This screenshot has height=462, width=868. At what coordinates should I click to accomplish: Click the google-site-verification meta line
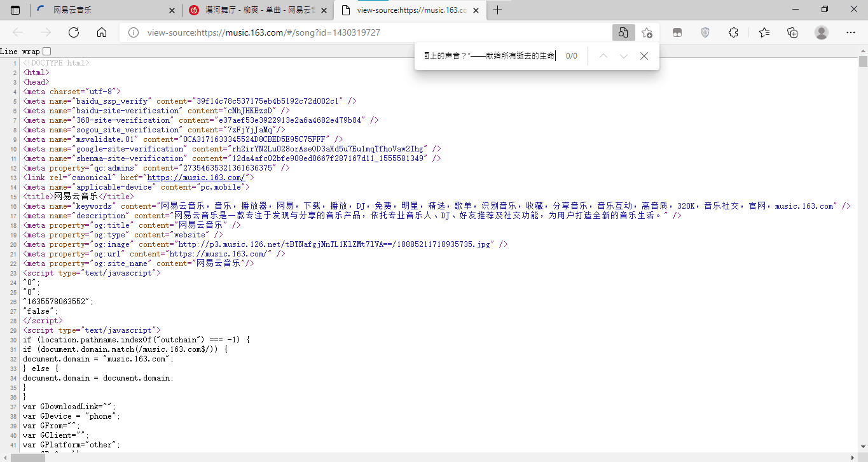pyautogui.click(x=232, y=149)
